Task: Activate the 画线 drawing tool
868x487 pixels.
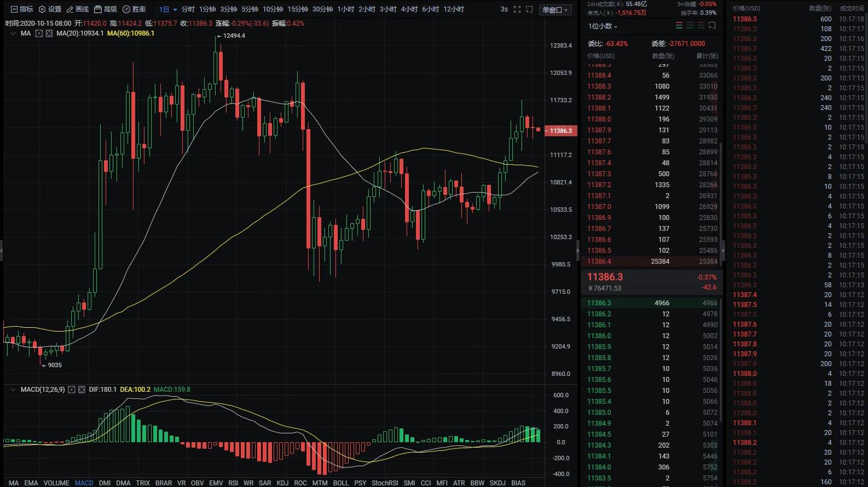Action: [77, 9]
